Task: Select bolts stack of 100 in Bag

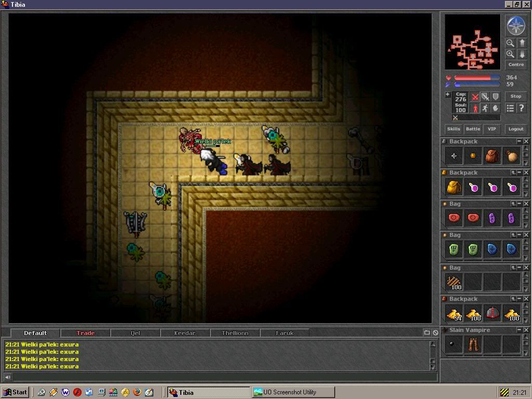Action: tap(454, 282)
